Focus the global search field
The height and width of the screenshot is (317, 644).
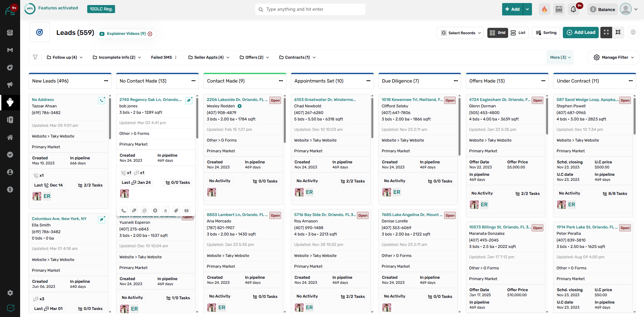pyautogui.click(x=310, y=9)
